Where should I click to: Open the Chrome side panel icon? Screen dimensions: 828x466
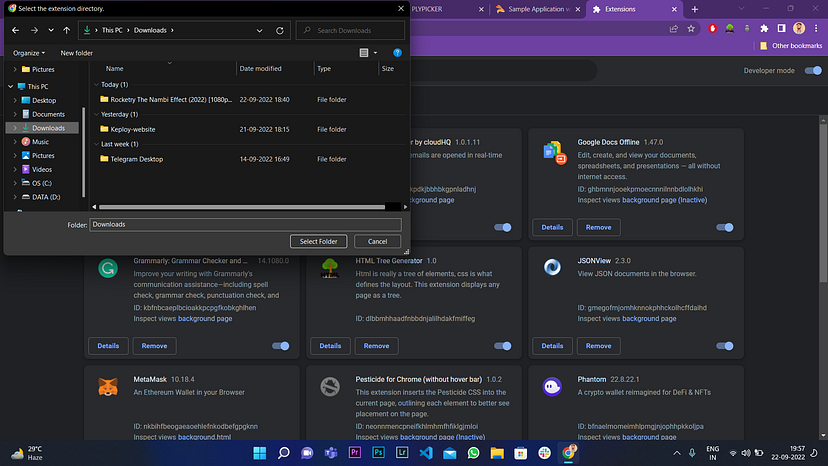click(782, 29)
